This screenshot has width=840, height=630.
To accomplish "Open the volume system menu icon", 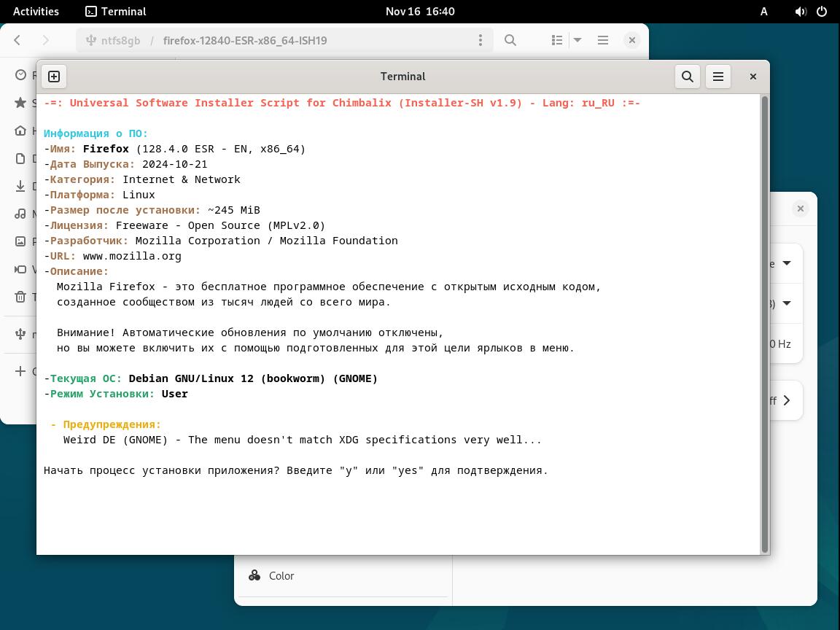I will [x=801, y=11].
